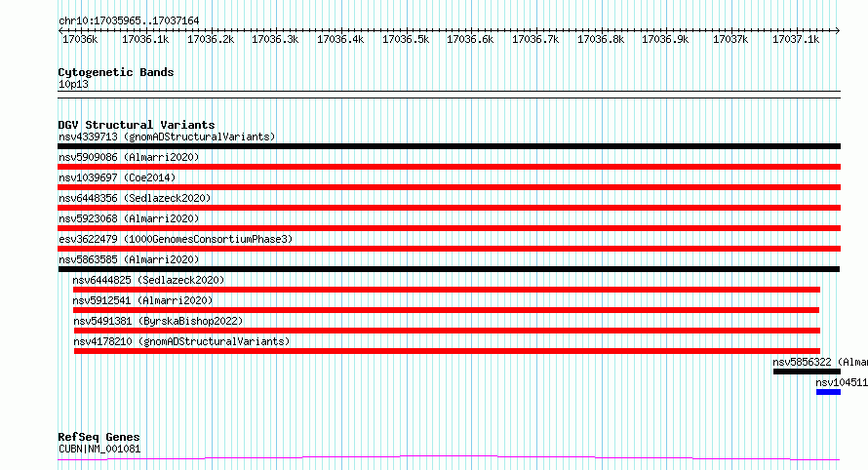Click the red bar under esv3622479
Viewport: 868px width, 470px height.
click(x=449, y=249)
